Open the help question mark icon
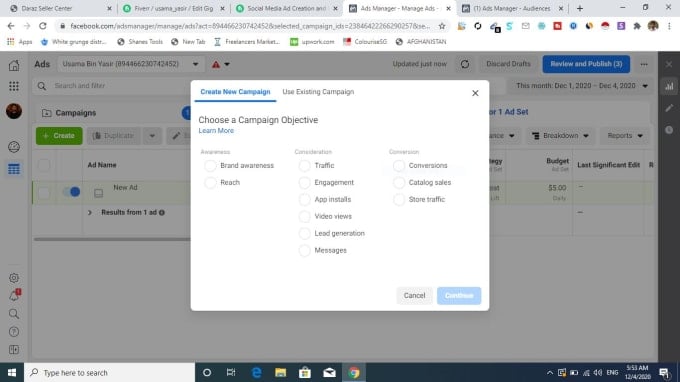Viewport: 680px width, 382px height. 14,332
